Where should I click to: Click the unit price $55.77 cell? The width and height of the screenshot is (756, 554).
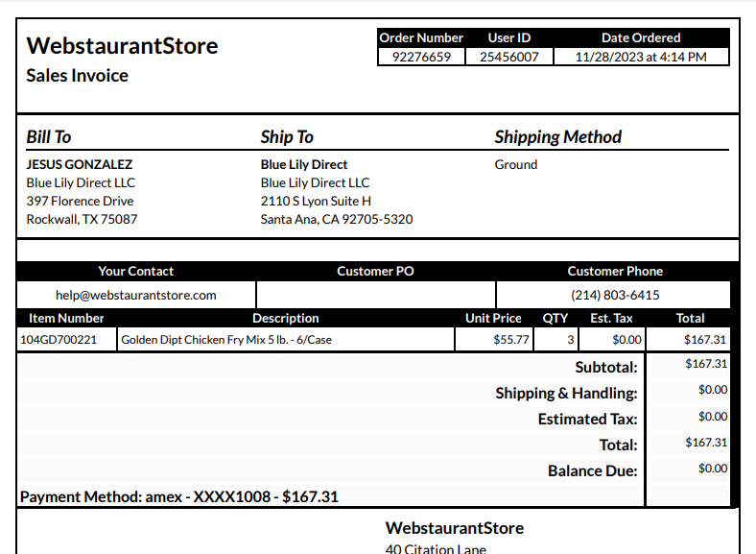pyautogui.click(x=494, y=340)
